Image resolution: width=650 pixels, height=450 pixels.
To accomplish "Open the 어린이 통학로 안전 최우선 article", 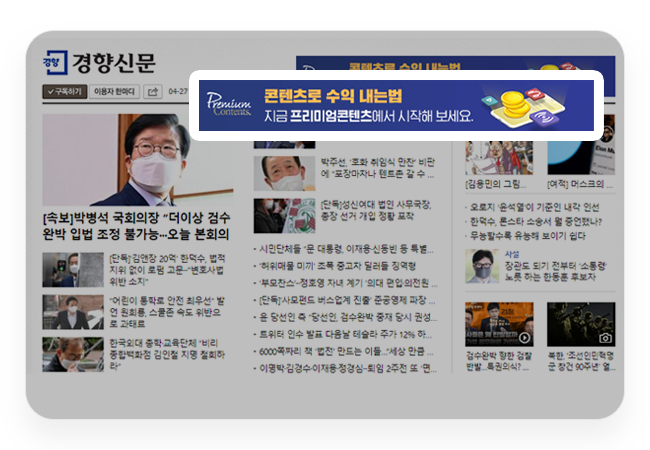I will tap(167, 312).
